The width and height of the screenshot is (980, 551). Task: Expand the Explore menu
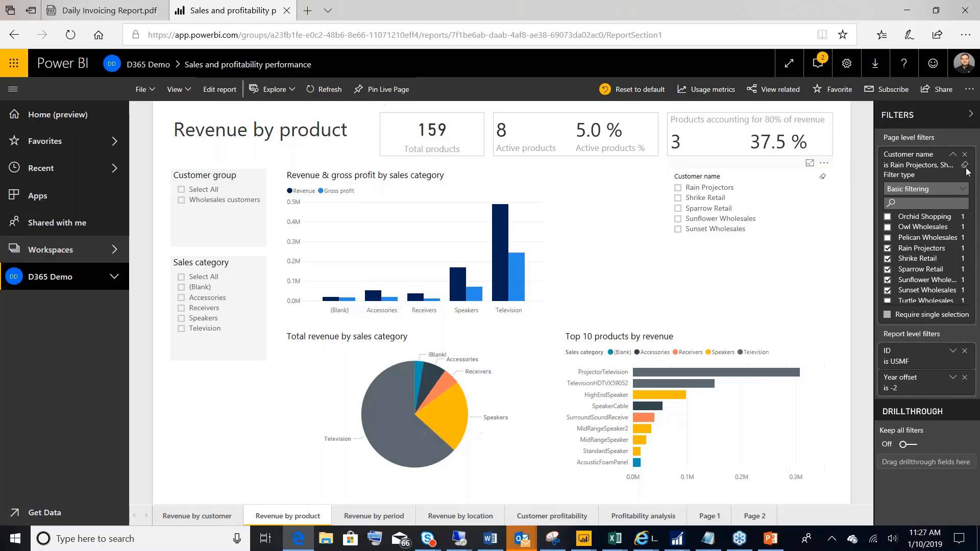click(272, 89)
